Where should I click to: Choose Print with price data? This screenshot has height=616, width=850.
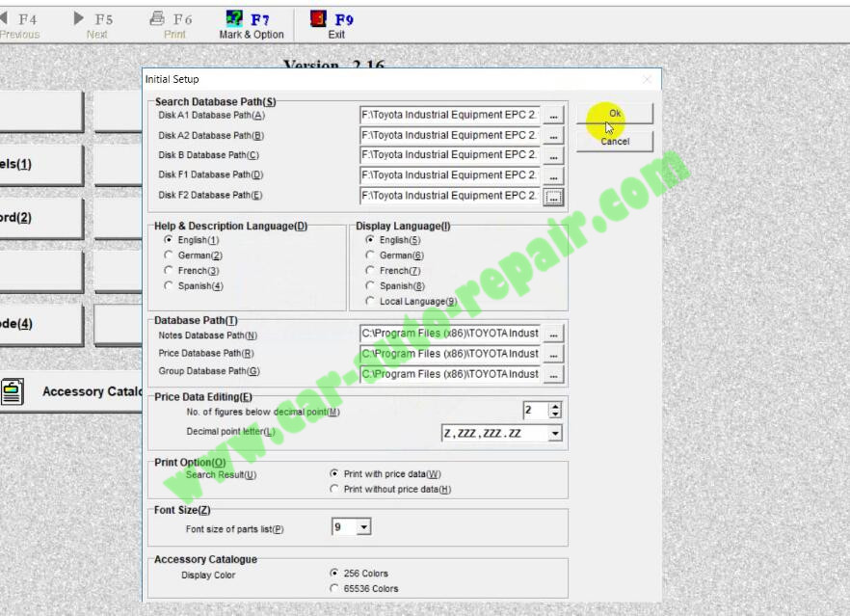334,474
